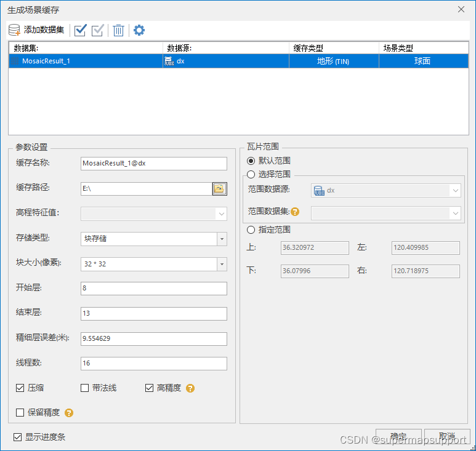Close the 生成场景缓存 dialog
The width and height of the screenshot is (476, 451).
461,9
